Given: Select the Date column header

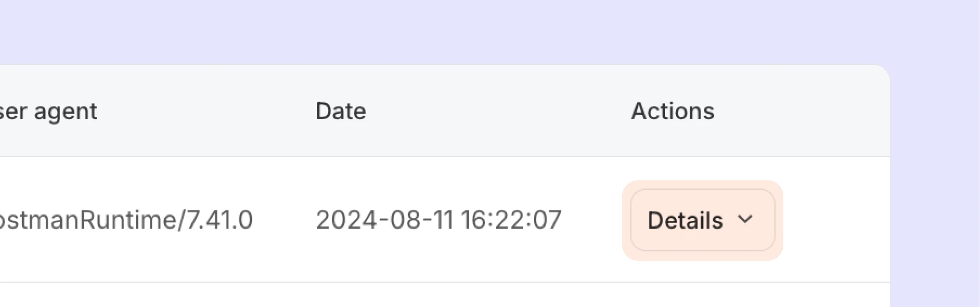Looking at the screenshot, I should (x=341, y=111).
